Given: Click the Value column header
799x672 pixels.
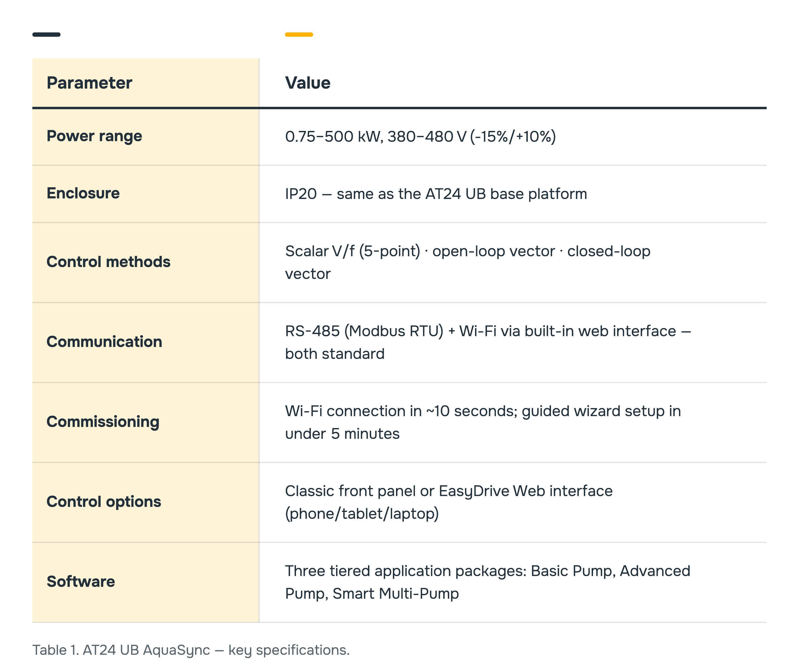Looking at the screenshot, I should click(308, 83).
